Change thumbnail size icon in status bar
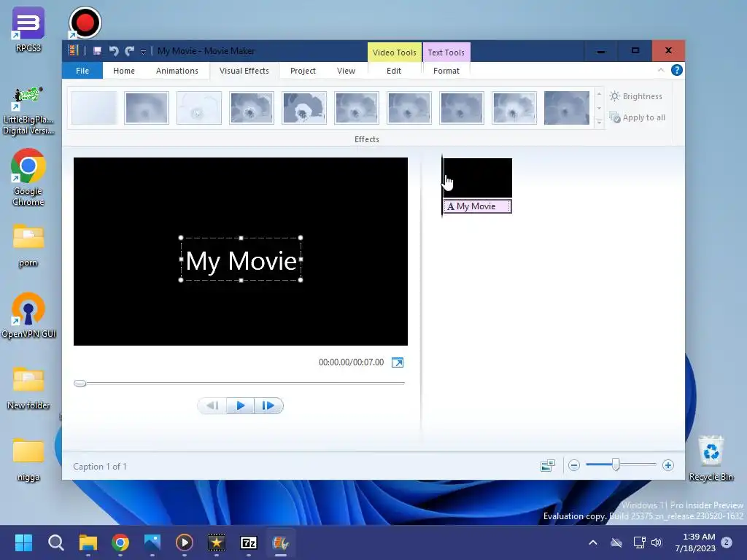Viewport: 747px width, 560px height. [548, 465]
